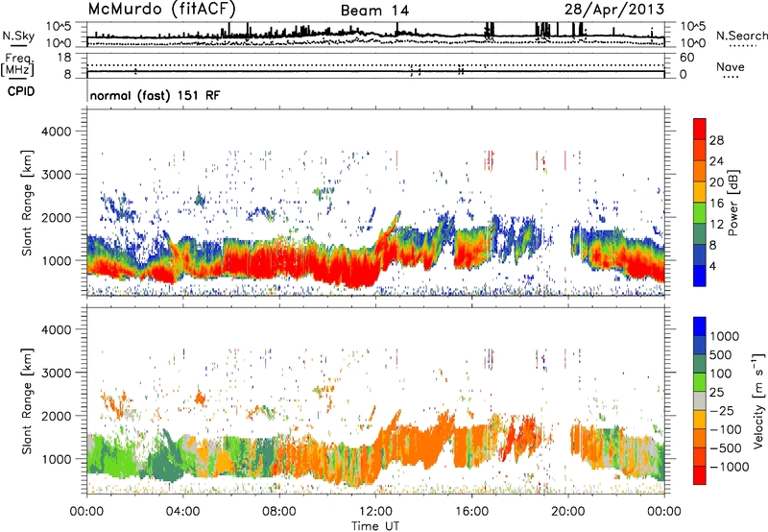This screenshot has height=532, width=768.
Task: Click the "16:00" time tick label
Action: [x=471, y=512]
